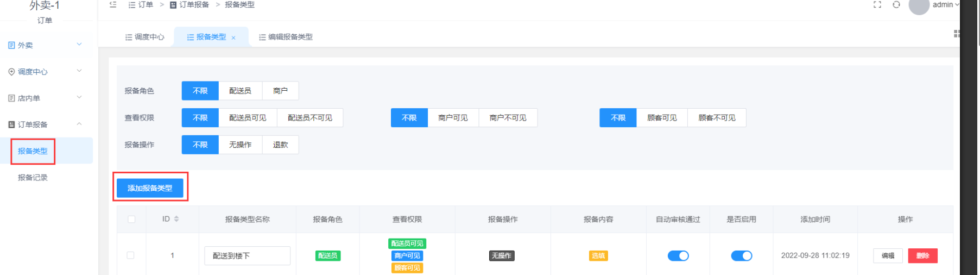
Task: Click the ID column sort arrows
Action: (x=176, y=219)
